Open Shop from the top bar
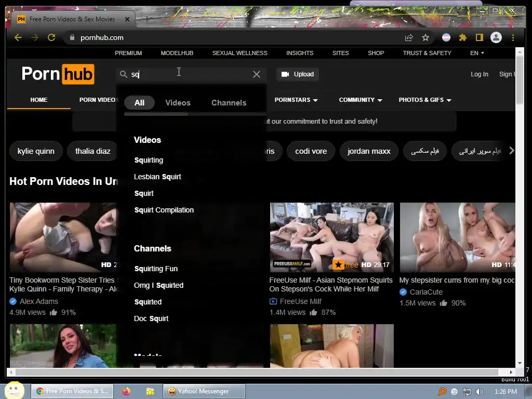 (376, 53)
